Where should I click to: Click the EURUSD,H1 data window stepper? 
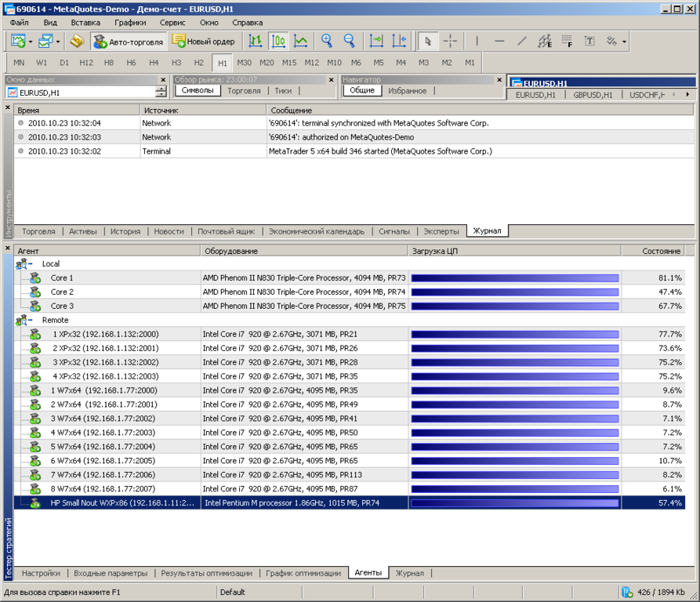pos(161,92)
